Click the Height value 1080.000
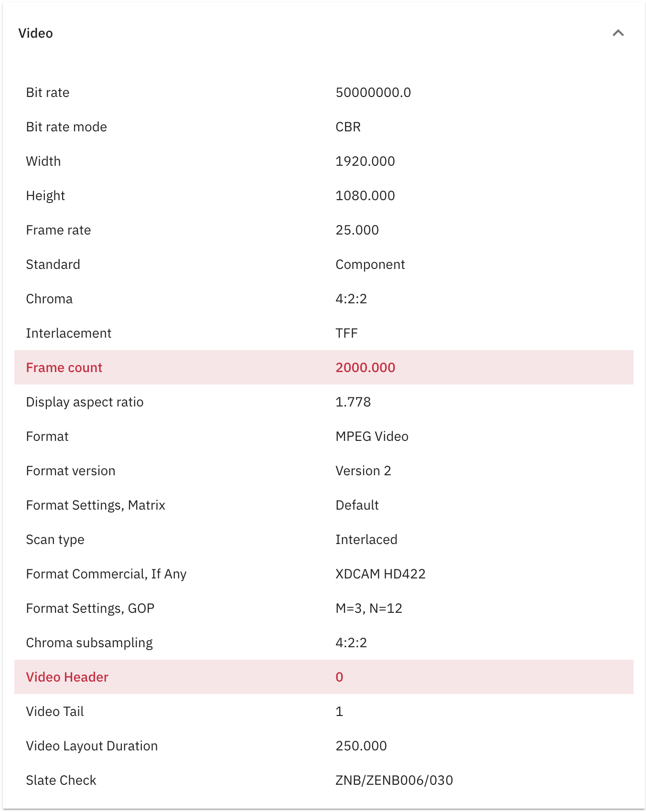The image size is (646, 812). 365,196
